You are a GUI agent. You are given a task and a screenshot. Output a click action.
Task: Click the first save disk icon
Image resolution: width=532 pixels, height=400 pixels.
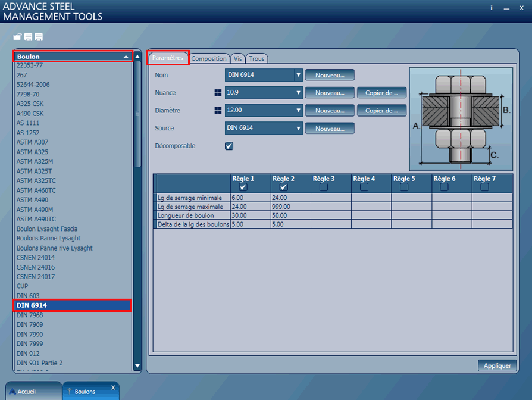(x=28, y=37)
